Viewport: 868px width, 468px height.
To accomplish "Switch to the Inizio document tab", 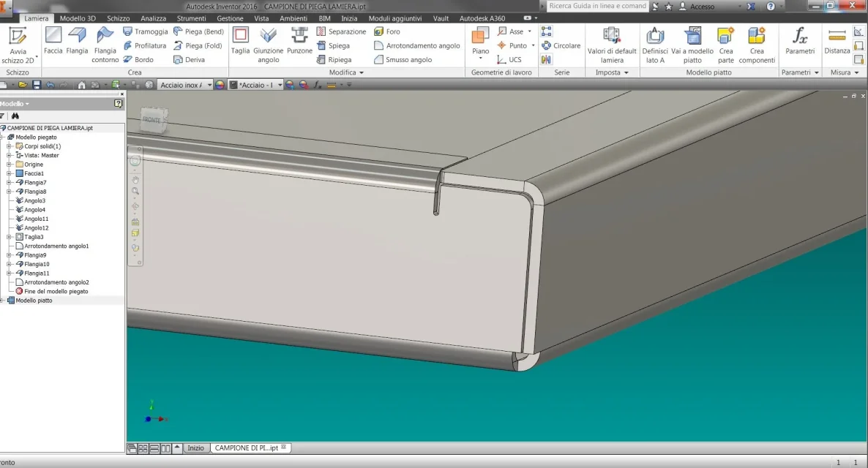I will click(195, 448).
